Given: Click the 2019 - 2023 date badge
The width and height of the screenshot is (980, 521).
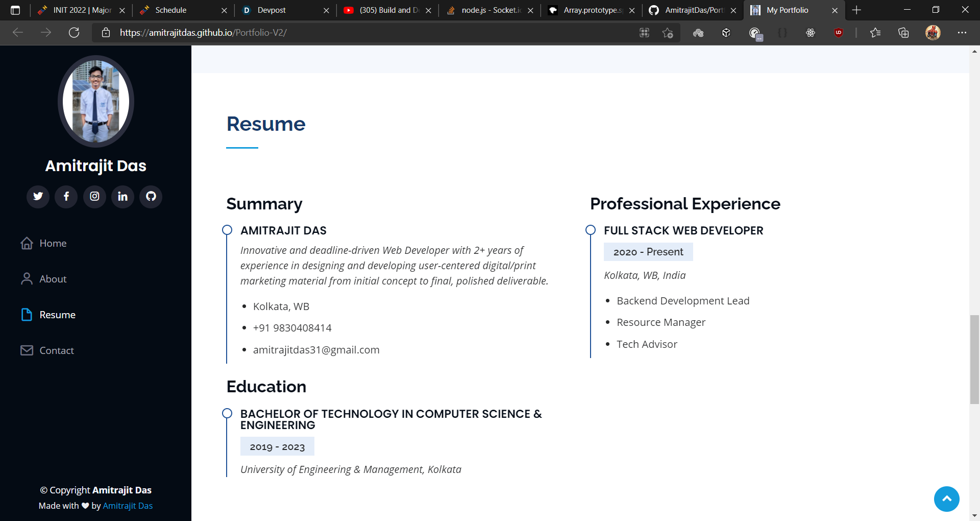Looking at the screenshot, I should (277, 446).
